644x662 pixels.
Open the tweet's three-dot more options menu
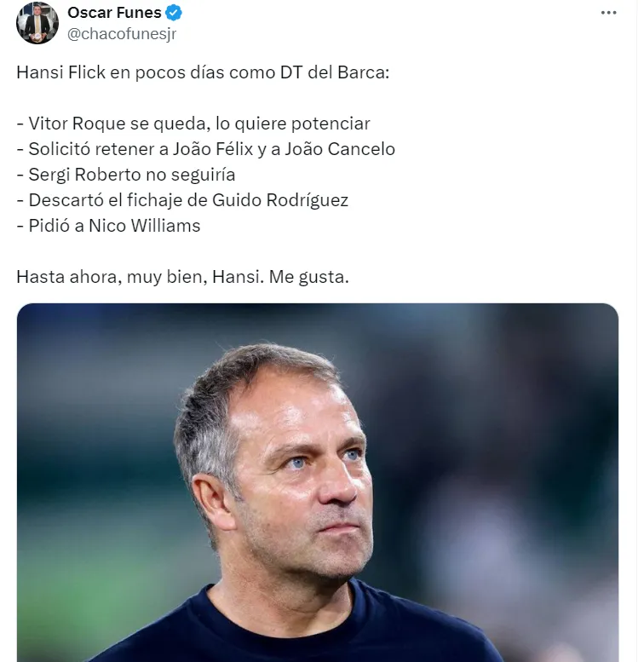point(608,13)
